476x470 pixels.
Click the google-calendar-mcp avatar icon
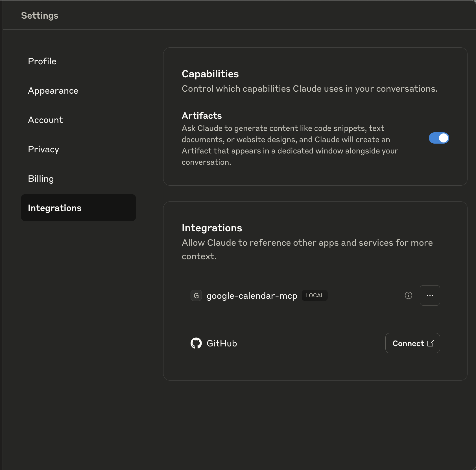[x=196, y=295]
